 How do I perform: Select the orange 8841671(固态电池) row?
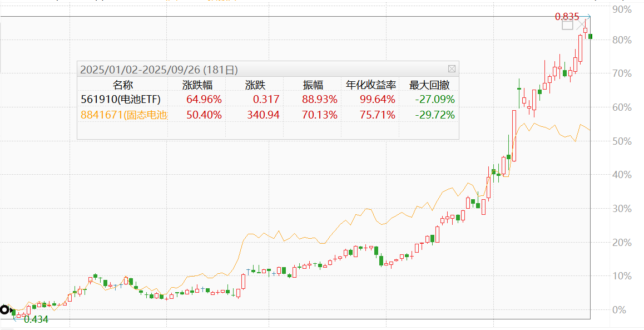(124, 115)
